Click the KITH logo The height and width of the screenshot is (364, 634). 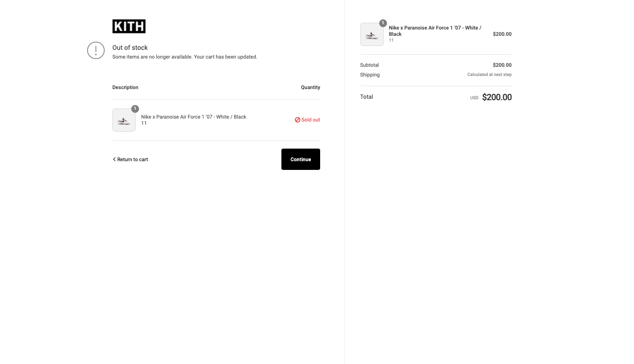point(129,26)
